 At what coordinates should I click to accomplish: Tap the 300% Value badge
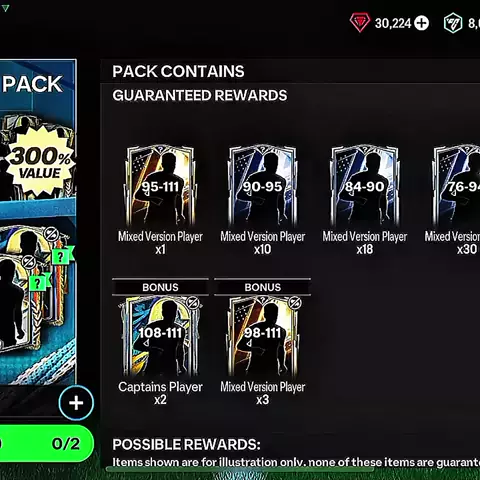(x=40, y=162)
